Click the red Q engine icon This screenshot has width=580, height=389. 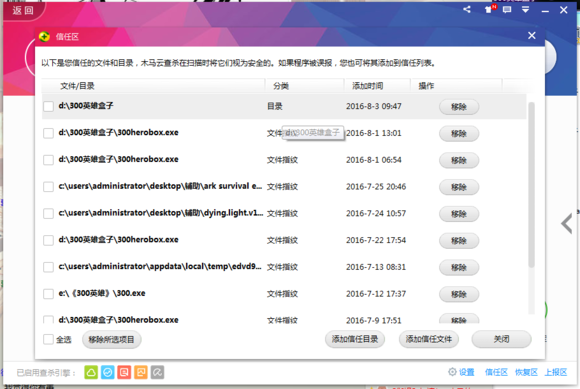click(124, 372)
